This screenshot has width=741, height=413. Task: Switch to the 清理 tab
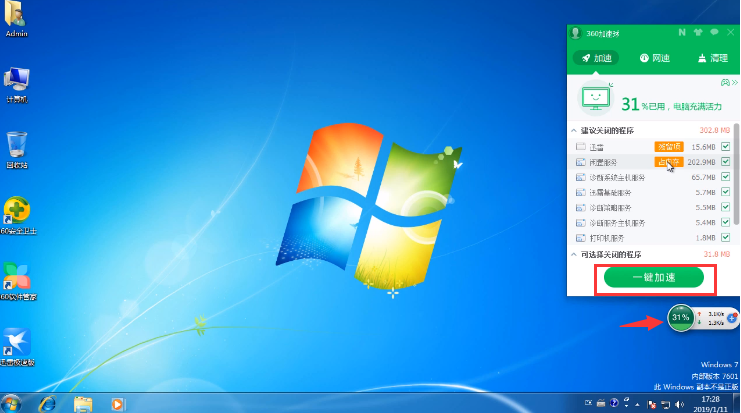click(713, 58)
